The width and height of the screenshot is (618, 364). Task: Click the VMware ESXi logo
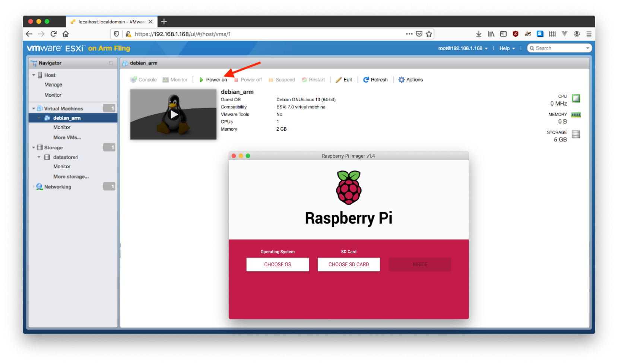pos(79,48)
